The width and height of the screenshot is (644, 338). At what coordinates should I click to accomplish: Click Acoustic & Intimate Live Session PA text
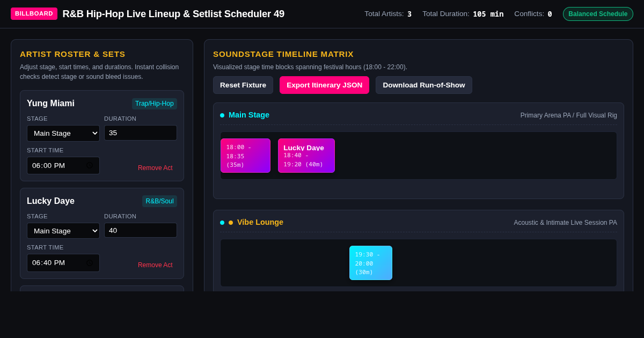click(x=566, y=223)
